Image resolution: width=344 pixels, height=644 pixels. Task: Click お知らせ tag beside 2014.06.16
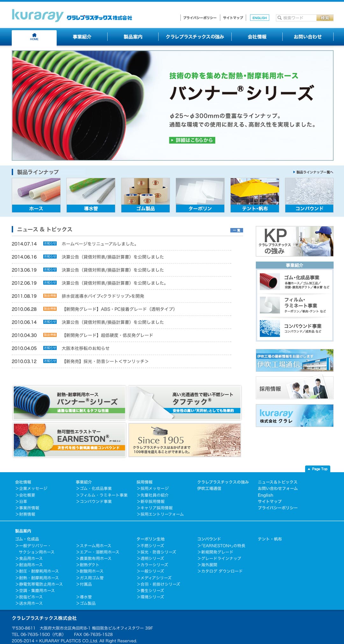tap(50, 257)
